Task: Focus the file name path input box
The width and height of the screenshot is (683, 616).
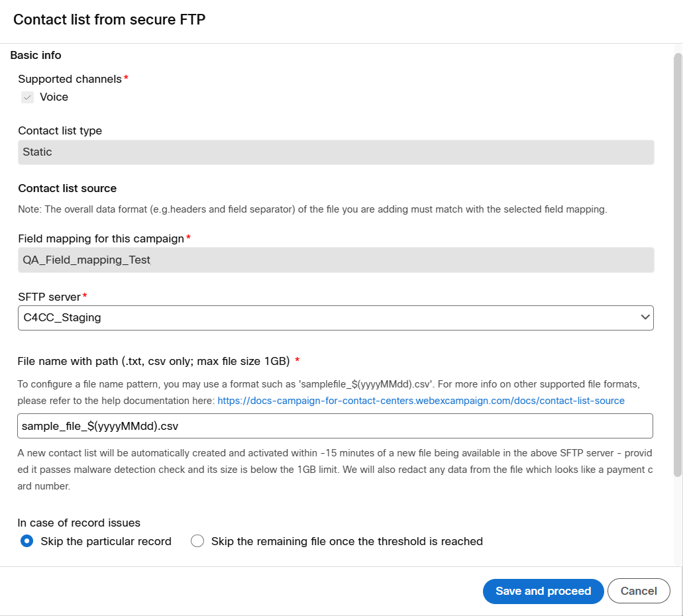Action: (x=335, y=426)
